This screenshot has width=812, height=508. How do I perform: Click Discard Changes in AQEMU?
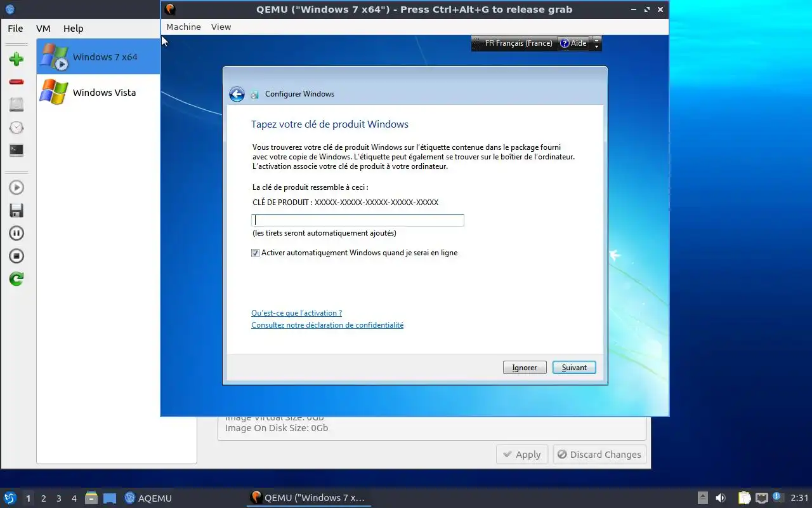(599, 455)
